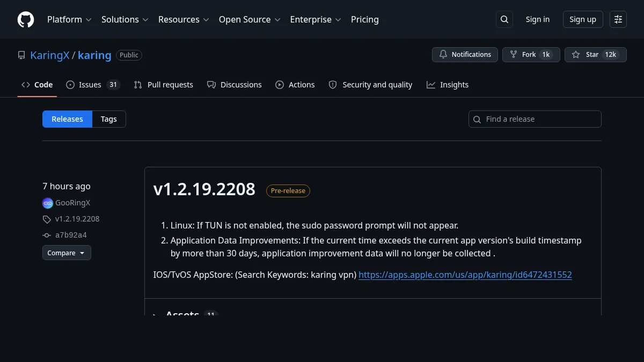Click the Insights graph icon
The width and height of the screenshot is (644, 362).
(431, 85)
